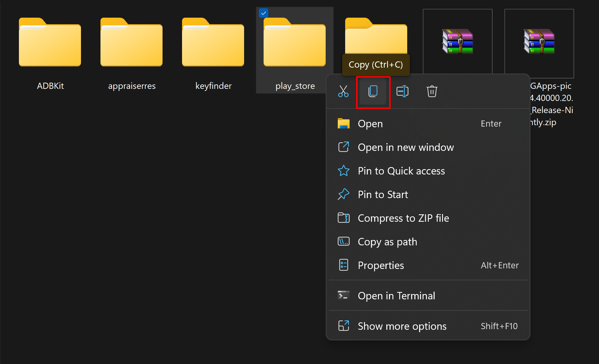The width and height of the screenshot is (599, 364).
Task: Select Copy as path entry
Action: click(387, 242)
